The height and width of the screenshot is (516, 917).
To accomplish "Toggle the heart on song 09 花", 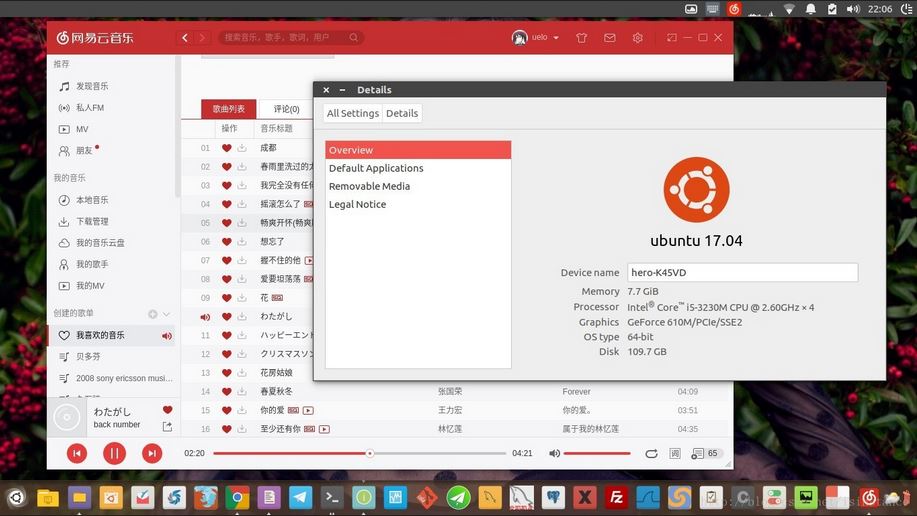I will [226, 298].
